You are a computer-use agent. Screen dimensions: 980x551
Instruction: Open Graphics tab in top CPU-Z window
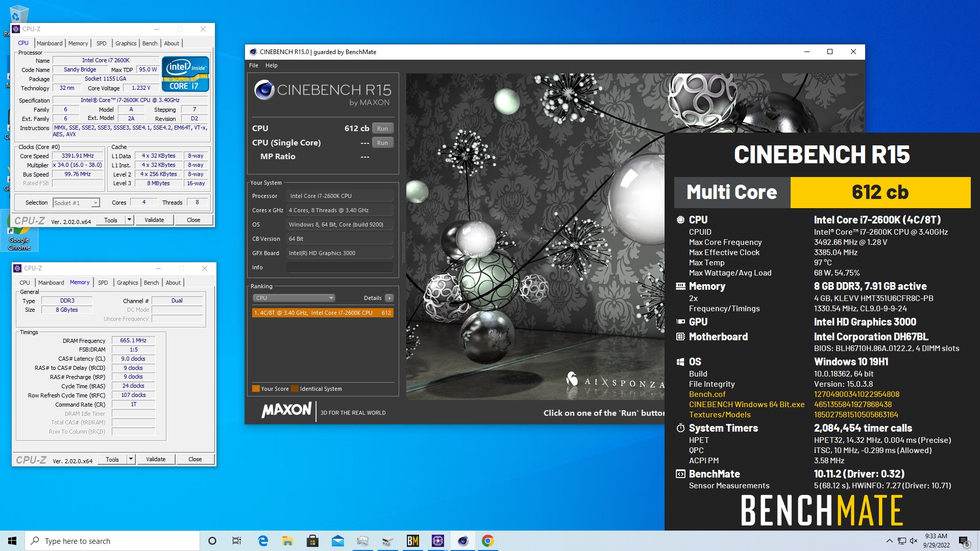tap(126, 43)
